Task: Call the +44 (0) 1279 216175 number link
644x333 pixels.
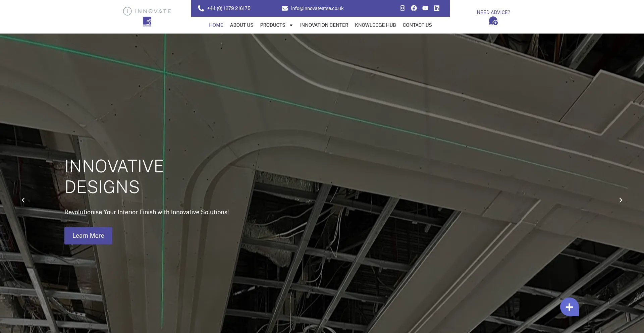Action: pyautogui.click(x=229, y=8)
